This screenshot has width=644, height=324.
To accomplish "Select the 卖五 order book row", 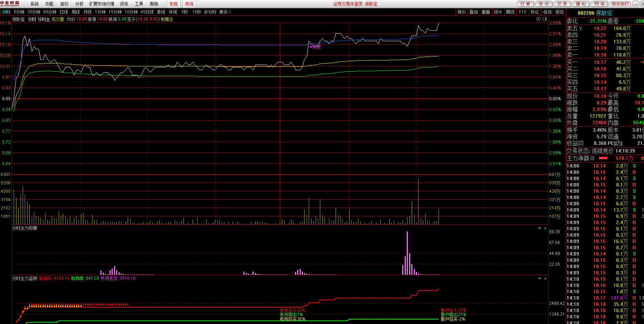I will pos(605,29).
